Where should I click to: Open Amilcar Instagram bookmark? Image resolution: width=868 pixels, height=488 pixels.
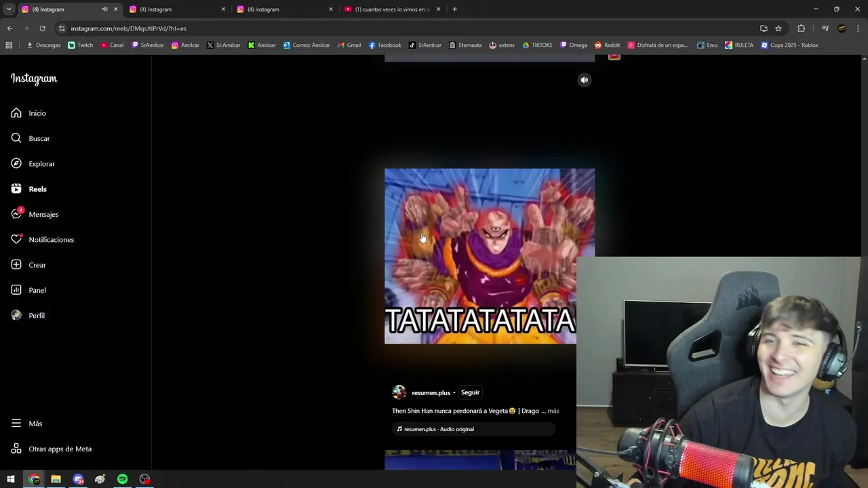coord(185,45)
